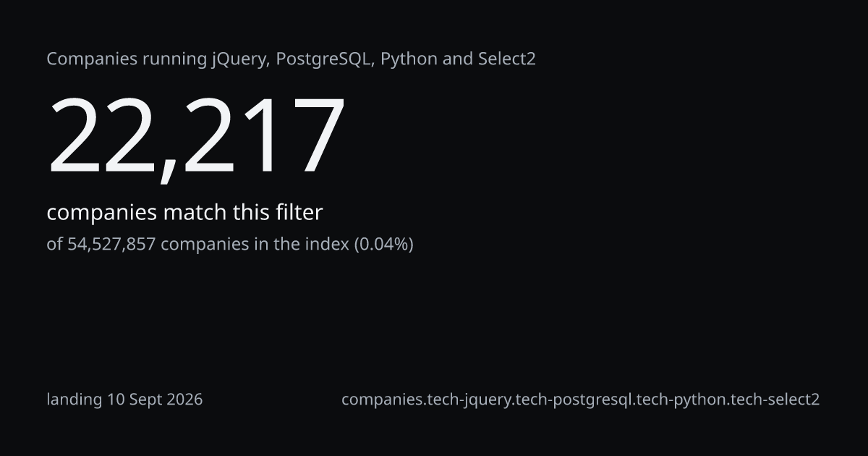Click the word 'of' before 54,527,857
This screenshot has width=868, height=456.
[55, 244]
